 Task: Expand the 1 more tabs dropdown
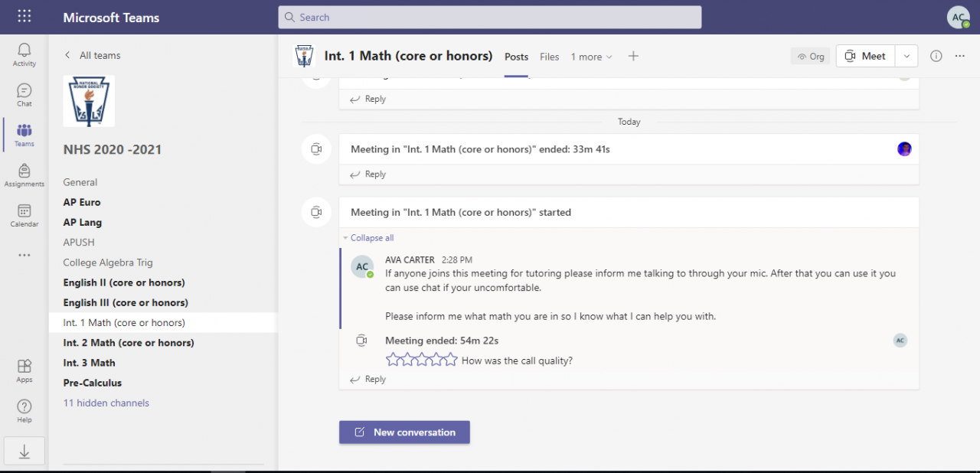[x=591, y=57]
